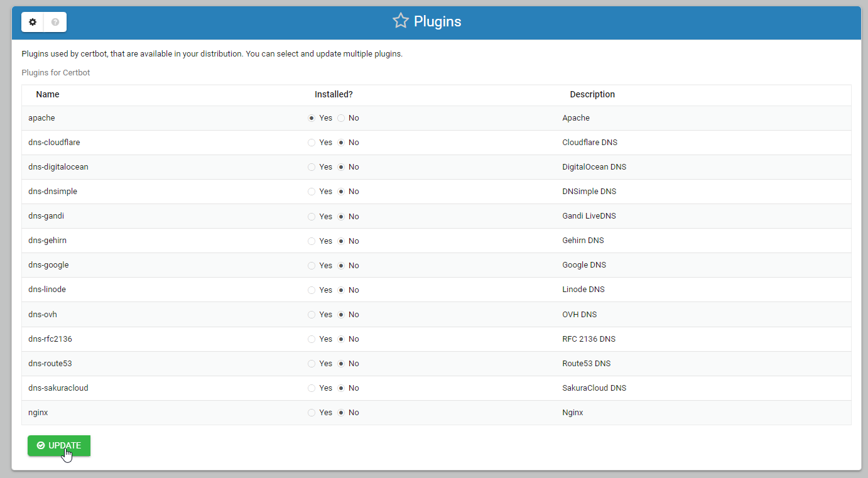Click the dns-gandi plugin name
The image size is (868, 478).
pyautogui.click(x=46, y=216)
